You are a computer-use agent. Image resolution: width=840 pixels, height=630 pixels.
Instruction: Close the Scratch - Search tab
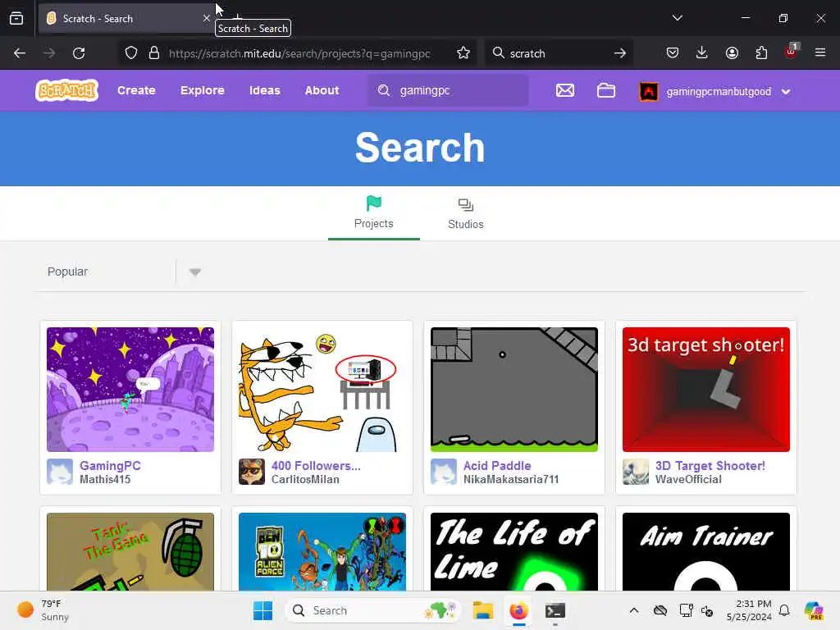206,18
